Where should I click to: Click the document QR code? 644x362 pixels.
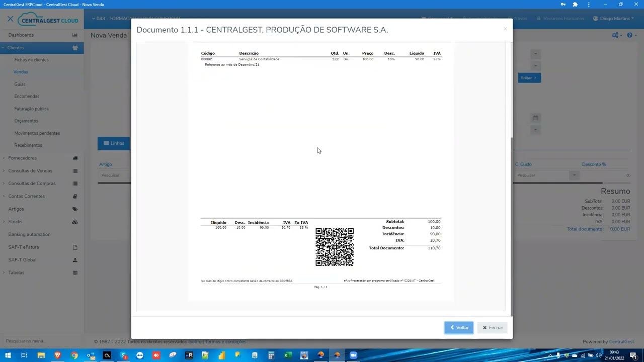[x=335, y=247]
